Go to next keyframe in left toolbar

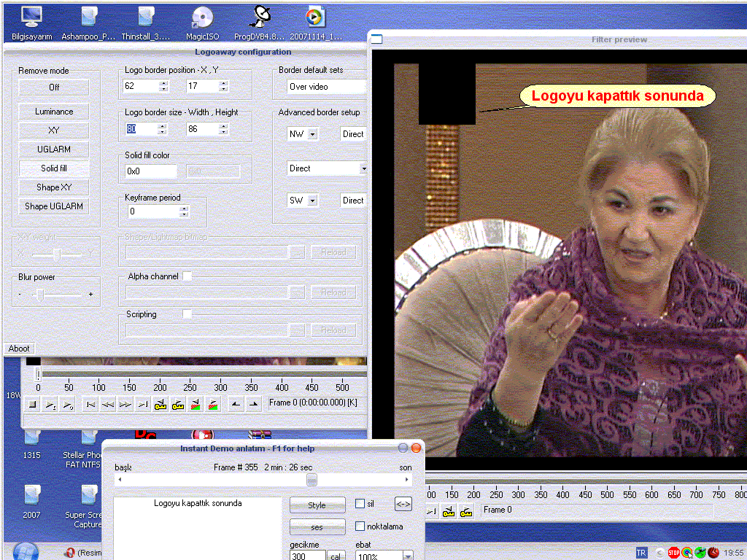pos(178,405)
